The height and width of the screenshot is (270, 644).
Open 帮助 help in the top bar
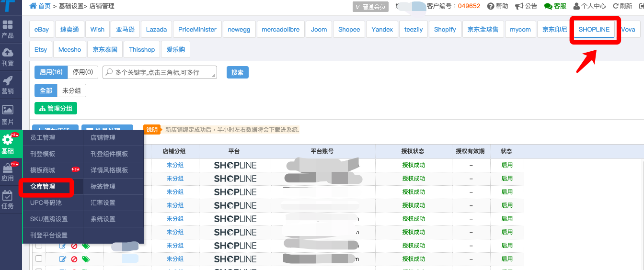pyautogui.click(x=498, y=6)
